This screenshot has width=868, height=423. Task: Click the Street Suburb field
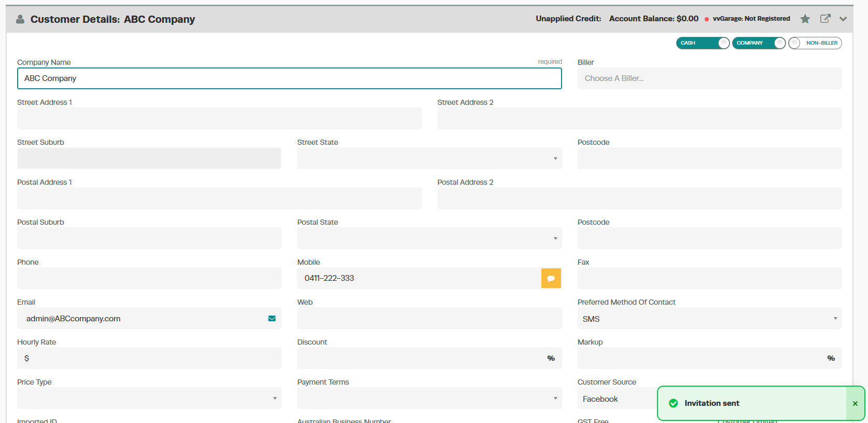pos(149,158)
